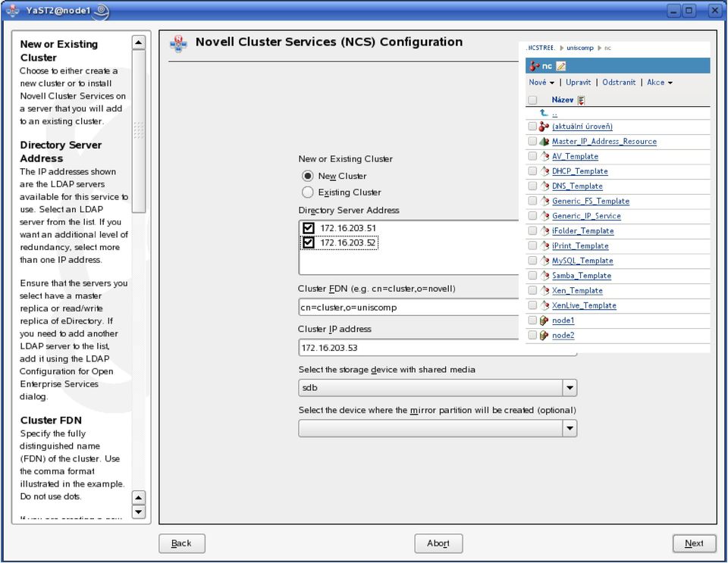
Task: Click the nc cluster icon in header
Action: (534, 67)
